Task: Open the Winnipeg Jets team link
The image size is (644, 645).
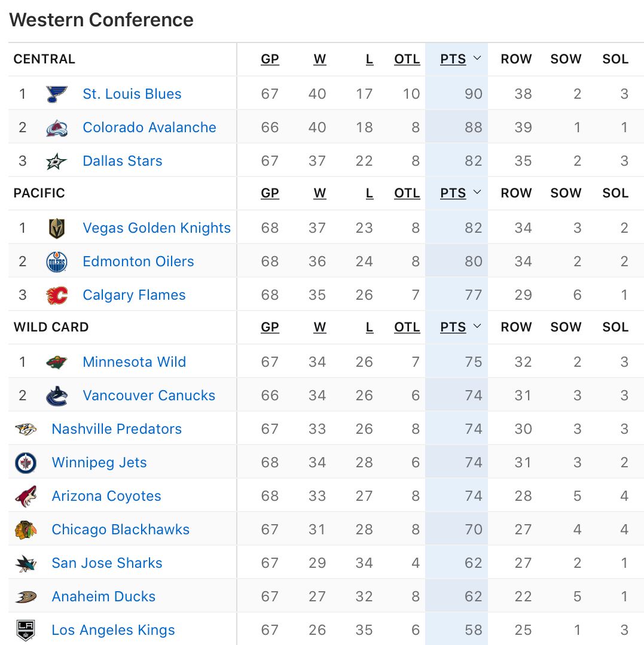Action: click(99, 463)
